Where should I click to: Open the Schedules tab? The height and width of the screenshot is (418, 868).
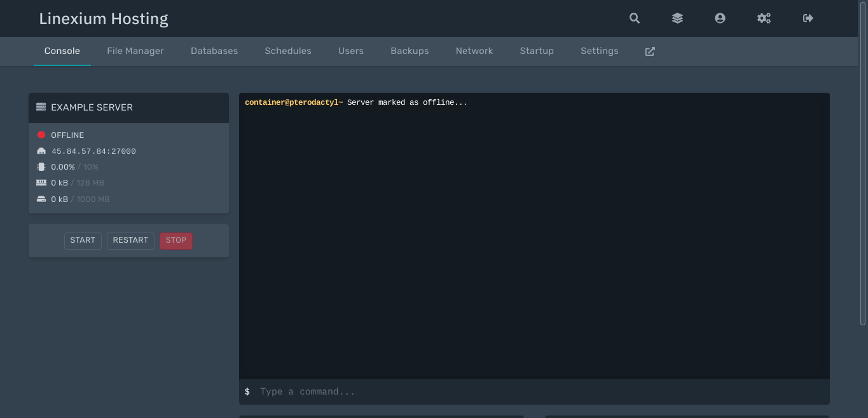coord(288,51)
